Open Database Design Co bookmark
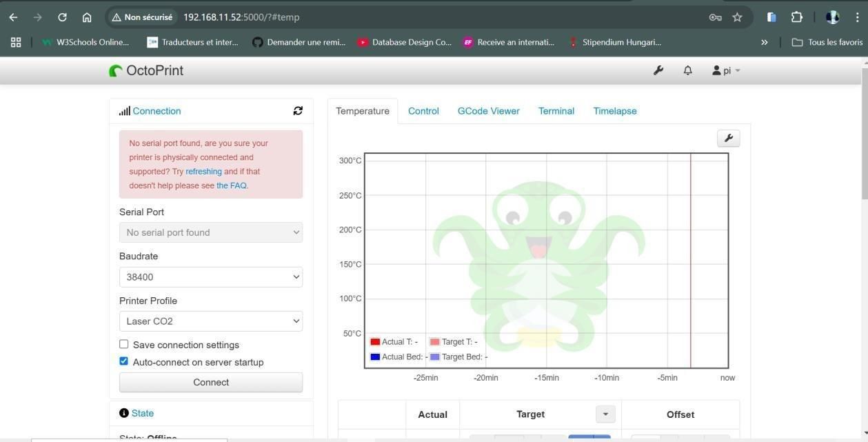 404,42
